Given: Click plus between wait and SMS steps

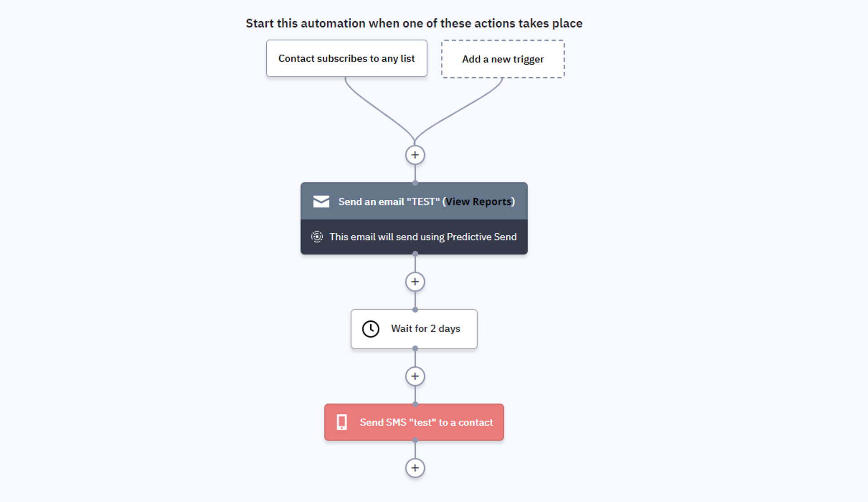Looking at the screenshot, I should tap(415, 376).
